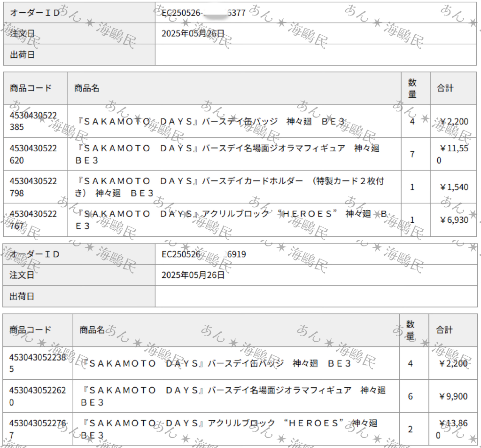481x448 pixels.
Task: Click quantity 7 for the ジオラマフィギュア
Action: (412, 154)
